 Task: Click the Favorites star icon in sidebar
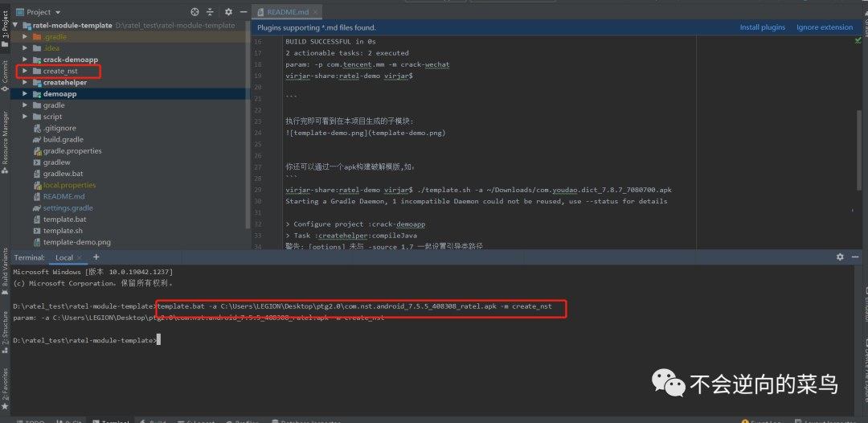click(x=5, y=406)
